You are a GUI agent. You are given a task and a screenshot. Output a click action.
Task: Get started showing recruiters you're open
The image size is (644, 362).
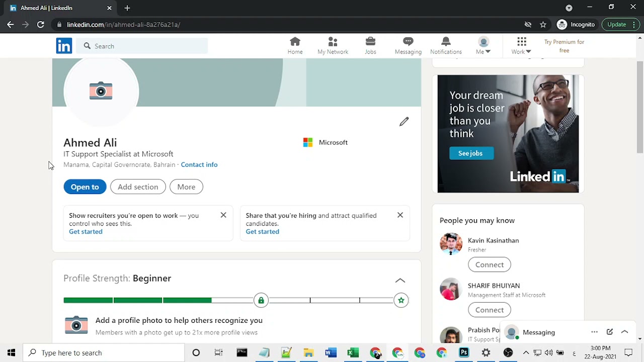pos(86,231)
